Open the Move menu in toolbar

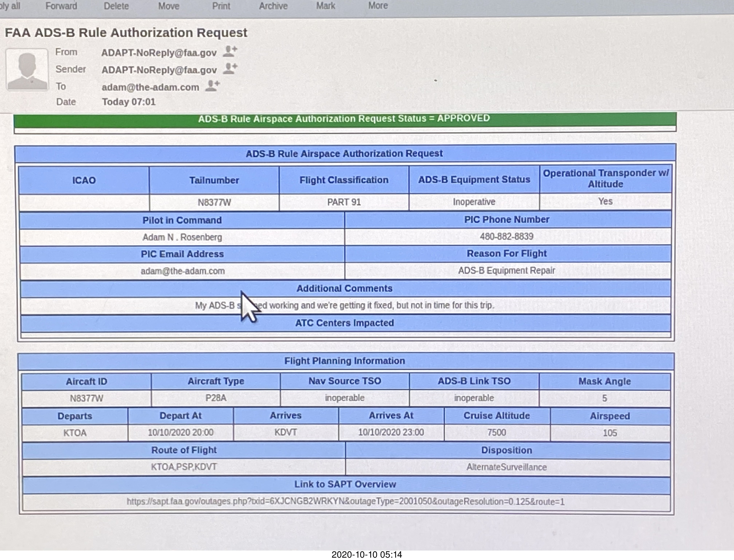click(x=169, y=6)
